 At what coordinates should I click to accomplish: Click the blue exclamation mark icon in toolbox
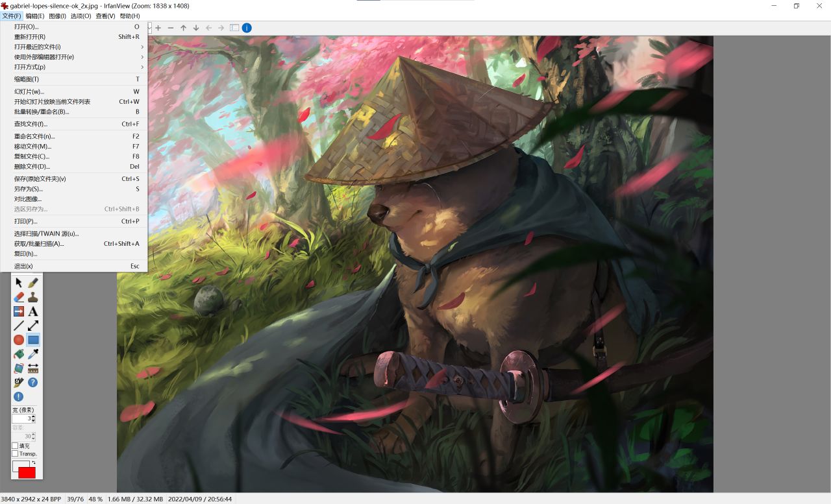pos(19,397)
